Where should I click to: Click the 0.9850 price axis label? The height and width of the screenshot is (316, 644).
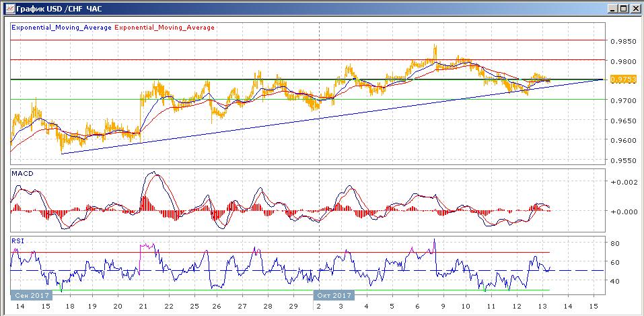[x=623, y=42]
